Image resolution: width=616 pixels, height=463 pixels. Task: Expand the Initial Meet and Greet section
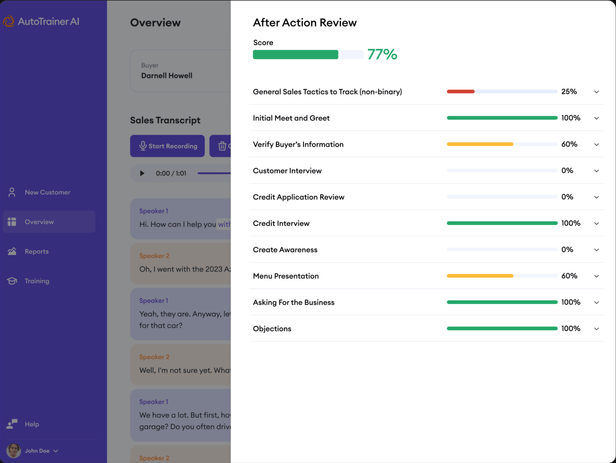[x=596, y=118]
